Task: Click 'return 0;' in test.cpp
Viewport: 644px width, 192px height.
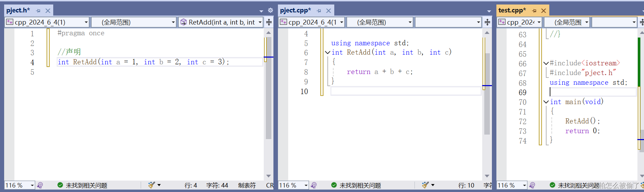Action: [x=582, y=131]
